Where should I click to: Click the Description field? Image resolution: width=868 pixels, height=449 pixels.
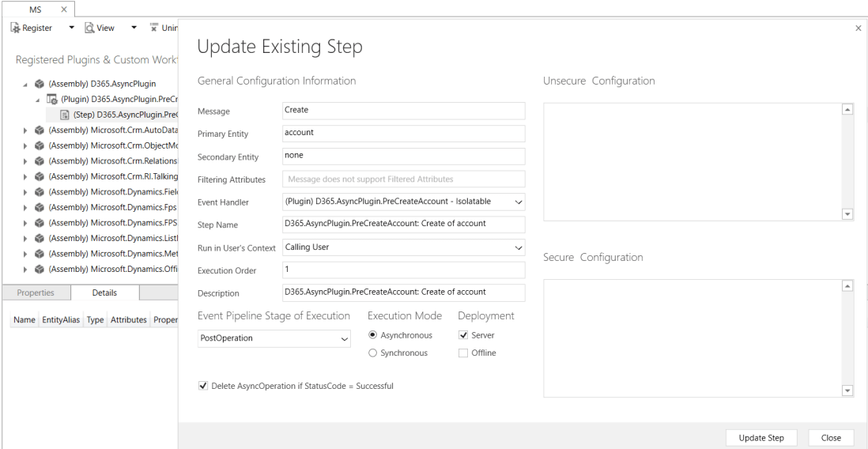(x=403, y=292)
